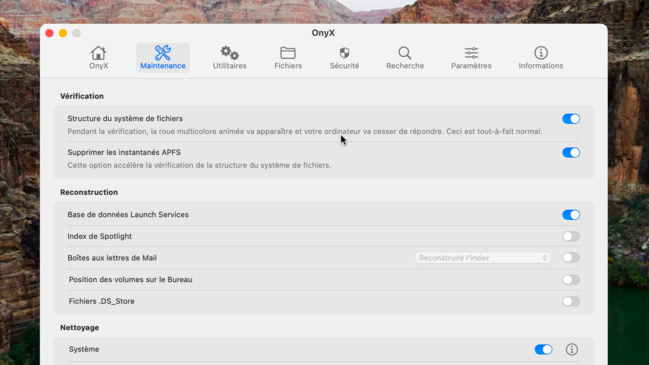Click the Reconstruction section heading
The width and height of the screenshot is (649, 365).
click(89, 192)
